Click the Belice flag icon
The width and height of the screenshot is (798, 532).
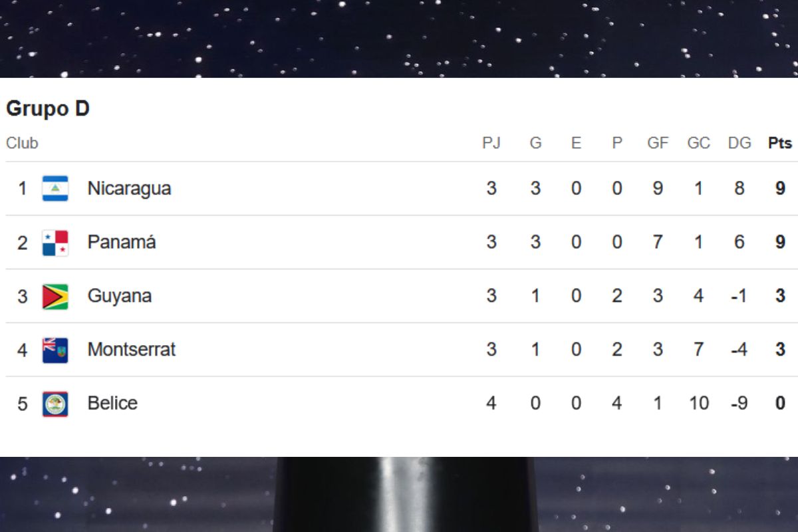tap(55, 404)
